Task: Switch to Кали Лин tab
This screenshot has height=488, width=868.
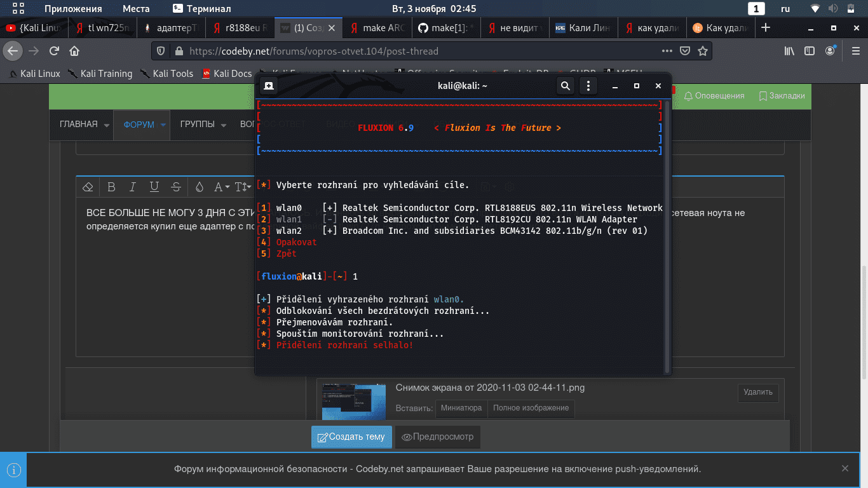Action: (x=583, y=28)
